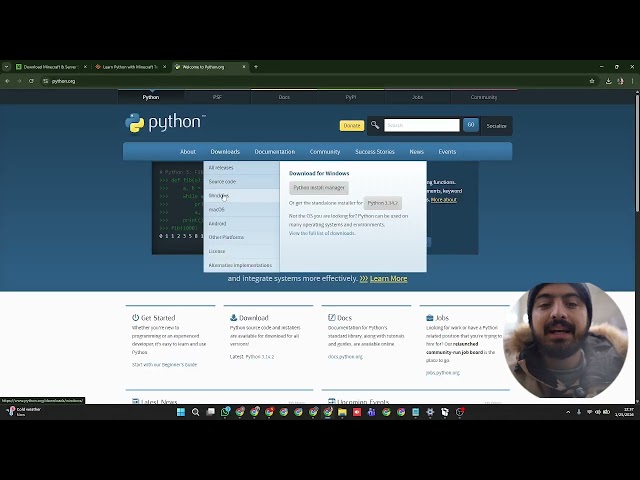This screenshot has width=640, height=480.
Task: Select the PyPI top bar tab
Action: [x=351, y=97]
